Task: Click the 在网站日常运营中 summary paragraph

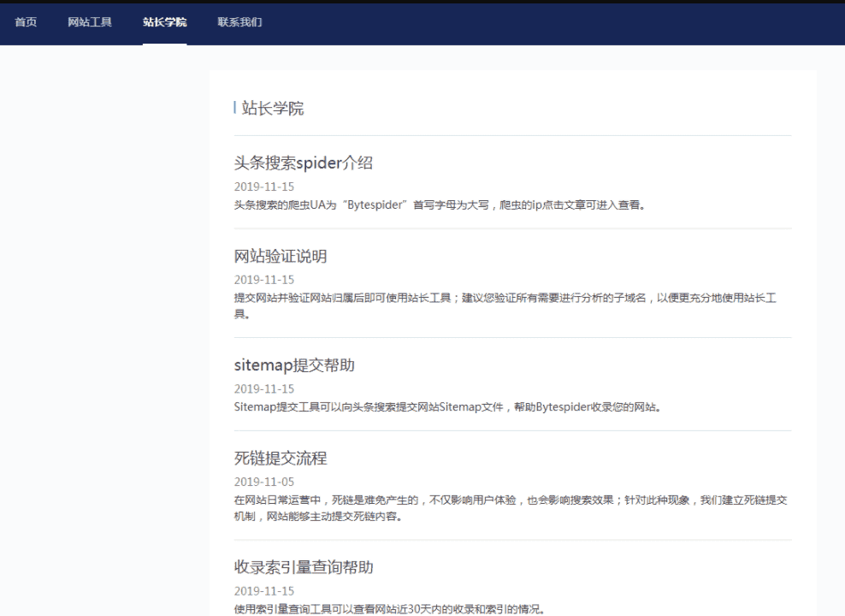Action: coord(510,508)
